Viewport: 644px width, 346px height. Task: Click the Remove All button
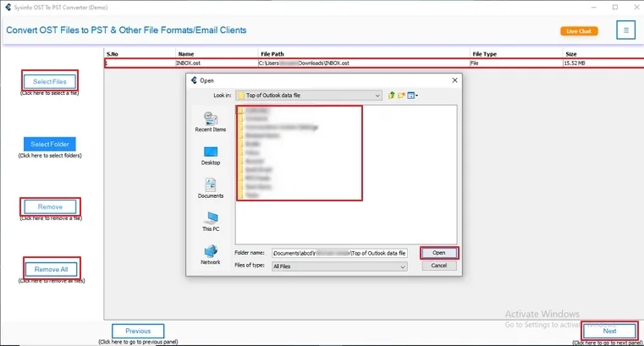click(x=51, y=269)
